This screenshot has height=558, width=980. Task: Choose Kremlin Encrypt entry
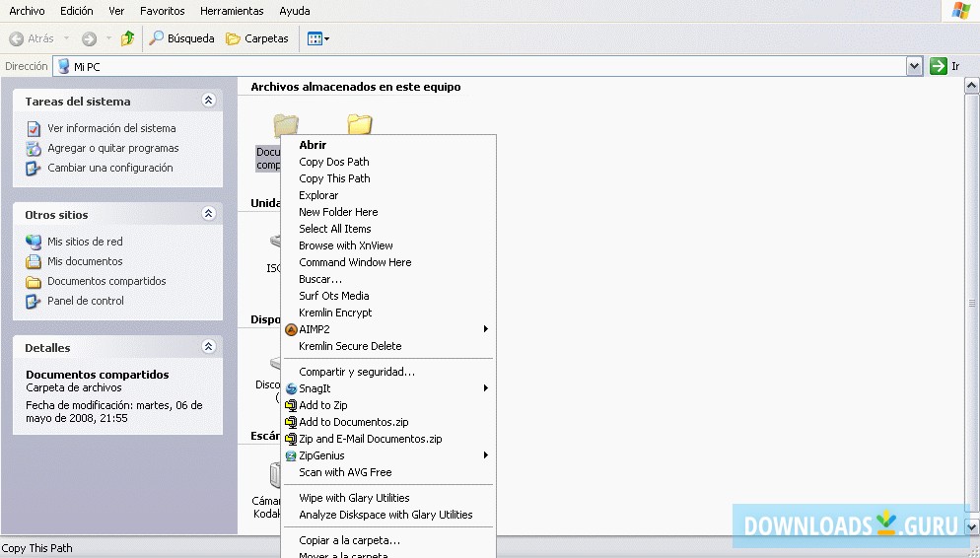coord(388,314)
